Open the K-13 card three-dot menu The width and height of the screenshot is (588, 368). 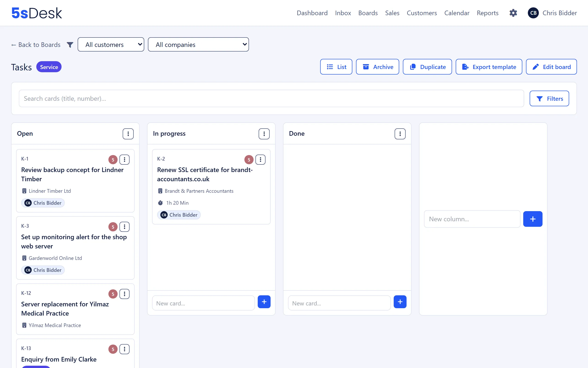click(x=124, y=349)
